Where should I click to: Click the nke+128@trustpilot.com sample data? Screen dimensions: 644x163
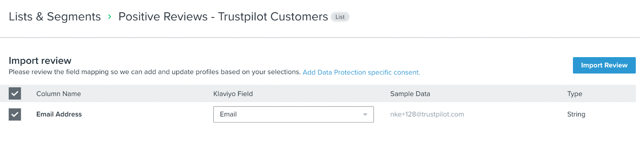coord(427,114)
